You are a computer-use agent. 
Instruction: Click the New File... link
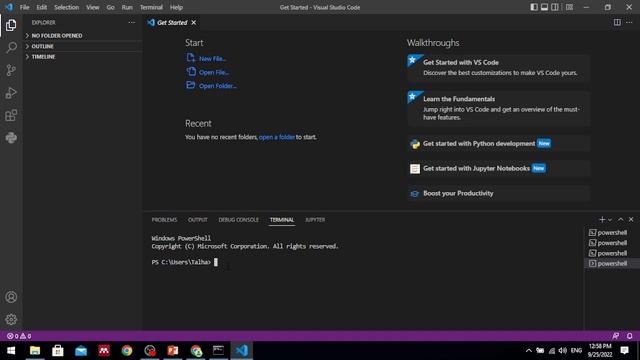pos(212,59)
